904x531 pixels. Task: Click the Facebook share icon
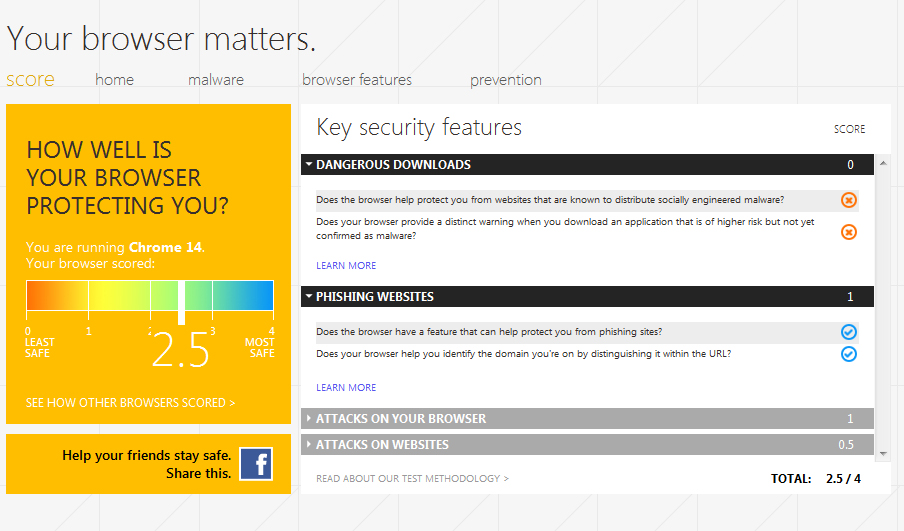256,464
